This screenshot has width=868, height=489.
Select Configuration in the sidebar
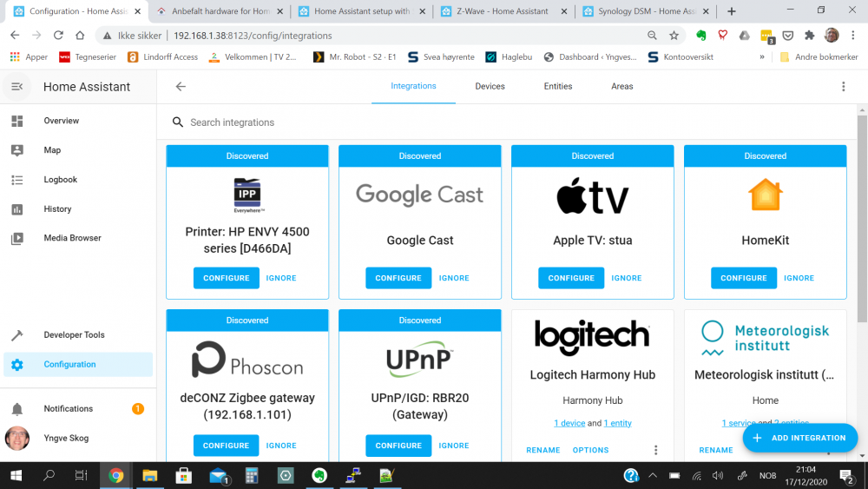[x=78, y=365]
